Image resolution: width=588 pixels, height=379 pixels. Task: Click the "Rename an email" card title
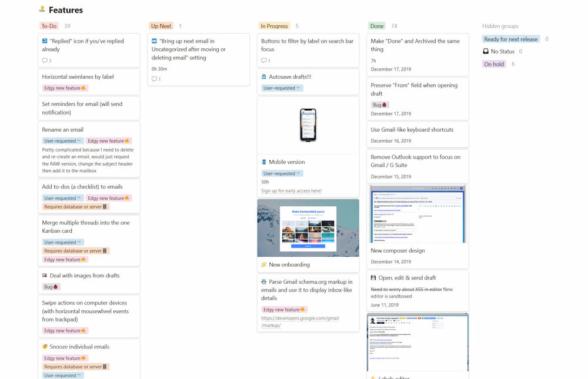point(61,130)
